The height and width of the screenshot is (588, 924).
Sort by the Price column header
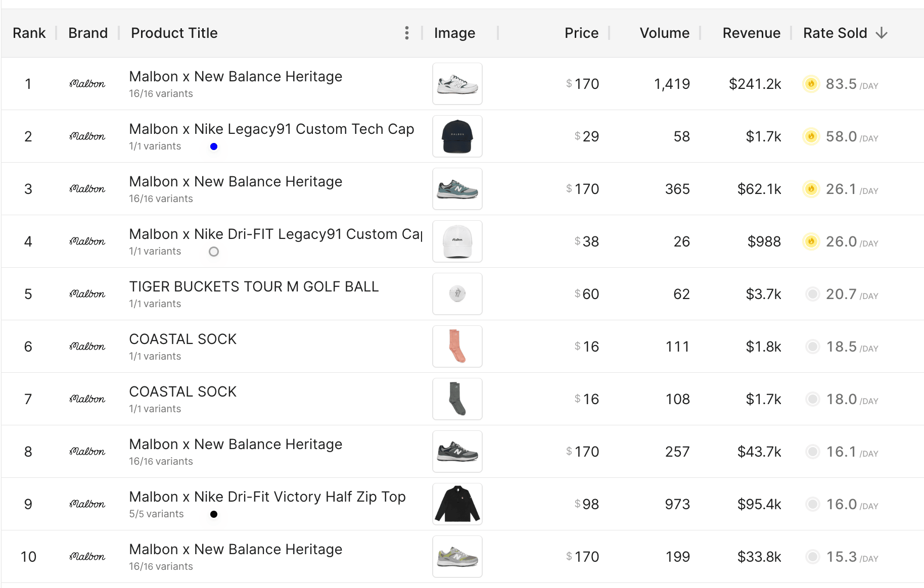[x=581, y=33]
